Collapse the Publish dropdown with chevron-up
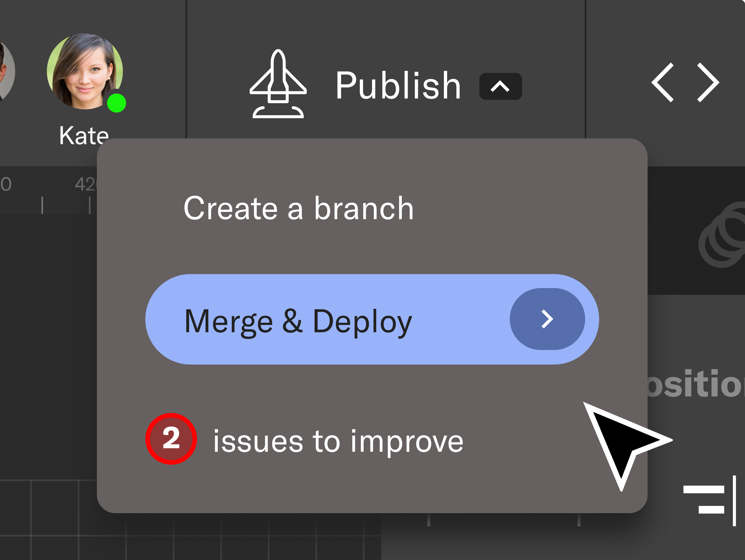 tap(501, 86)
